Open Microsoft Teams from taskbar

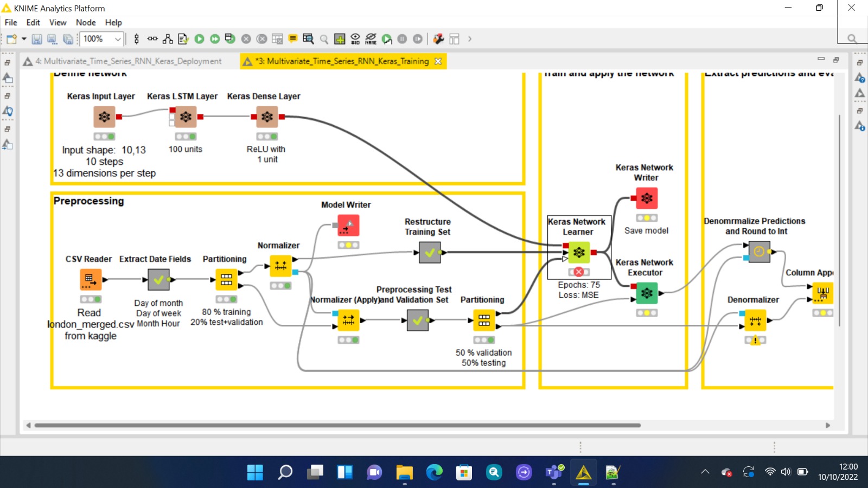(553, 472)
